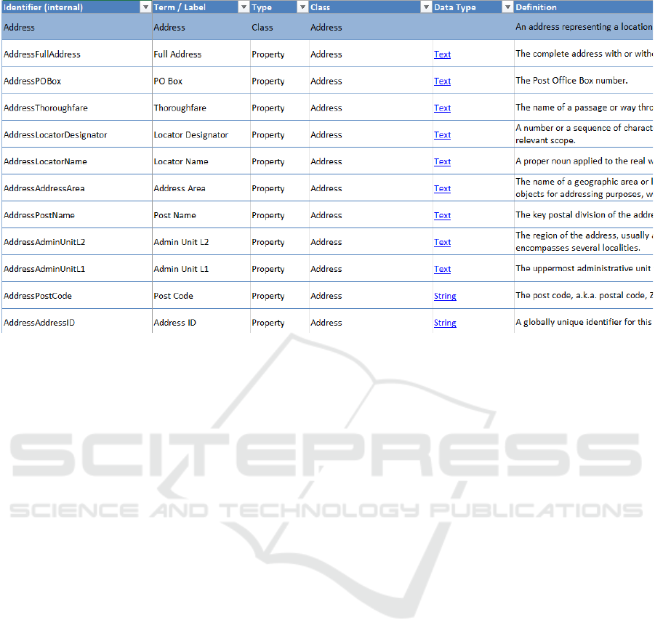Click the Post Name label cell
Image resolution: width=655 pixels, height=644 pixels.
click(174, 216)
